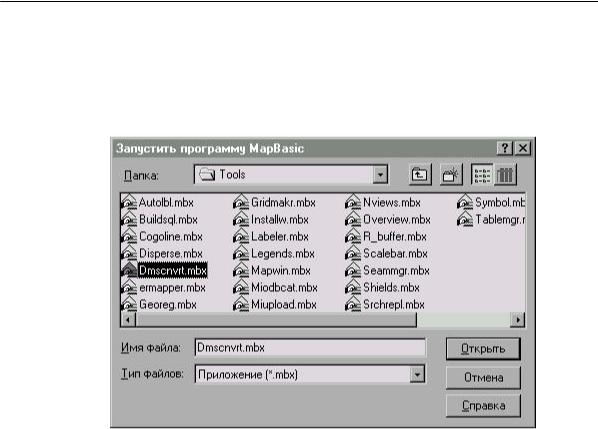Focus the Имя файла input field
The width and height of the screenshot is (598, 429).
(x=310, y=347)
